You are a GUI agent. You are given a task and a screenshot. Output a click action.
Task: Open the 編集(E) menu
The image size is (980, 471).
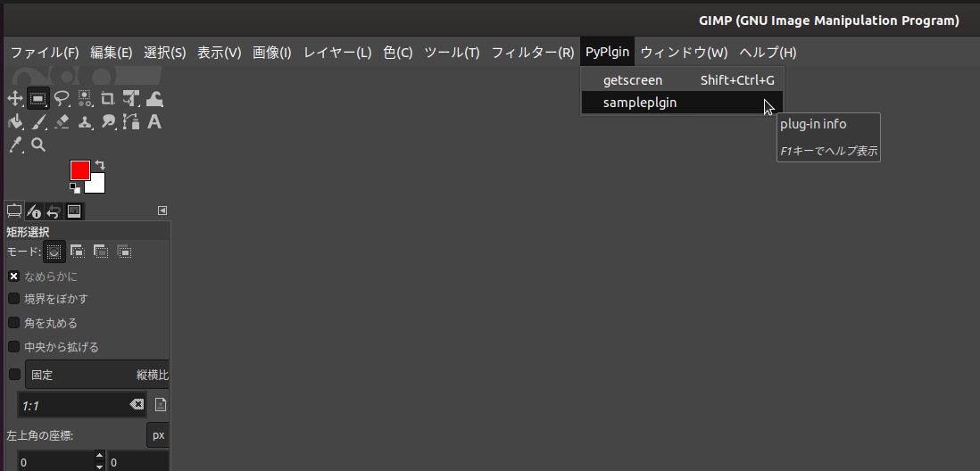click(x=112, y=53)
